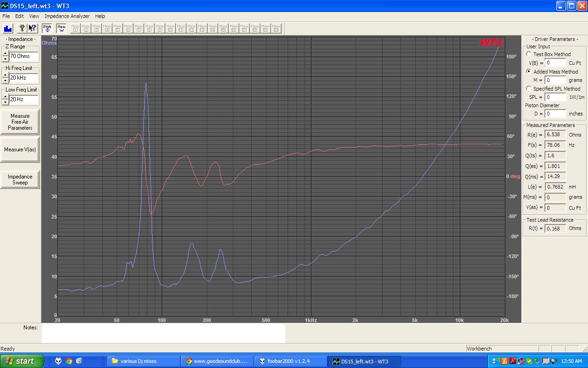Screen dimensions: 588x368
Task: Select the Mem 20 memory slot icon
Action: [x=276, y=28]
